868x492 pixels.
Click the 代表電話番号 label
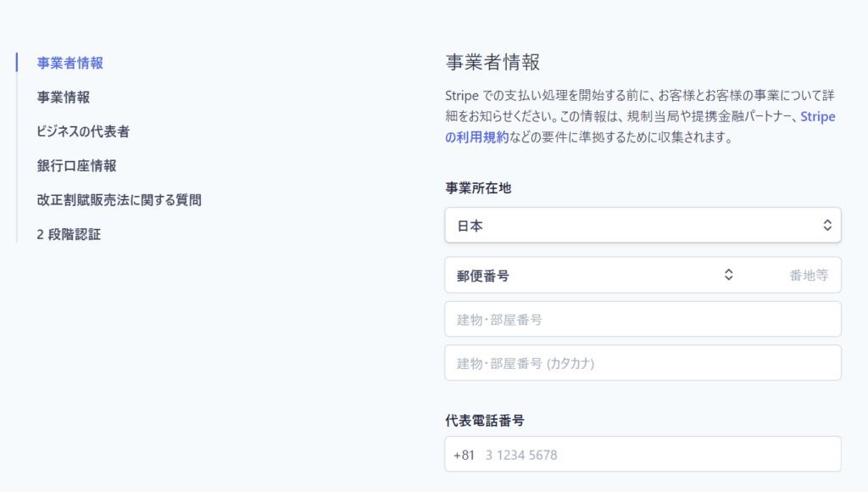[x=485, y=421]
